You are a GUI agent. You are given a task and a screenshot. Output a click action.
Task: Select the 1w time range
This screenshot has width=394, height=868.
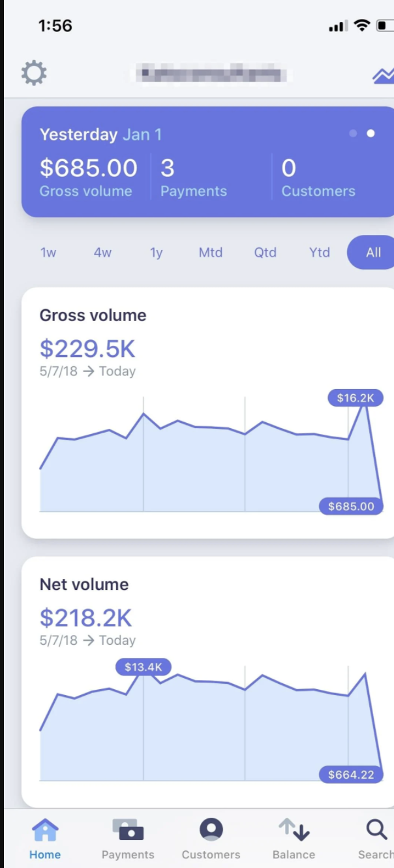click(x=48, y=253)
